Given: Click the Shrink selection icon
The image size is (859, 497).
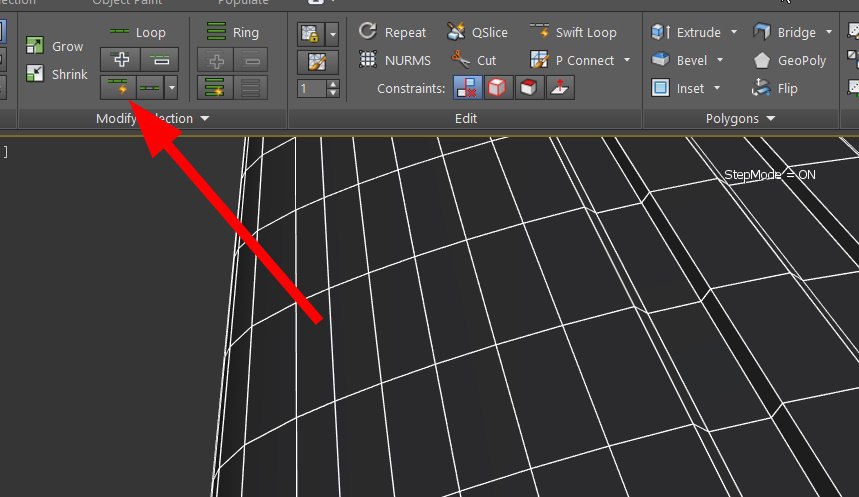Looking at the screenshot, I should (35, 73).
